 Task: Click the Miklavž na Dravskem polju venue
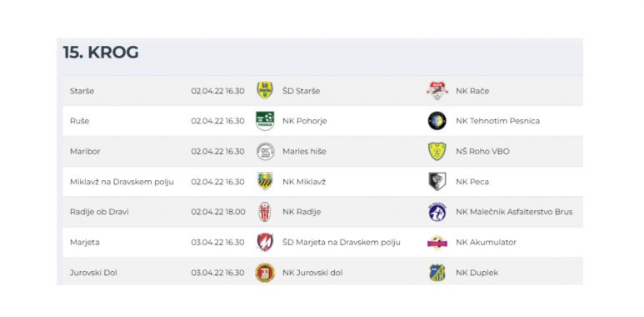point(122,182)
